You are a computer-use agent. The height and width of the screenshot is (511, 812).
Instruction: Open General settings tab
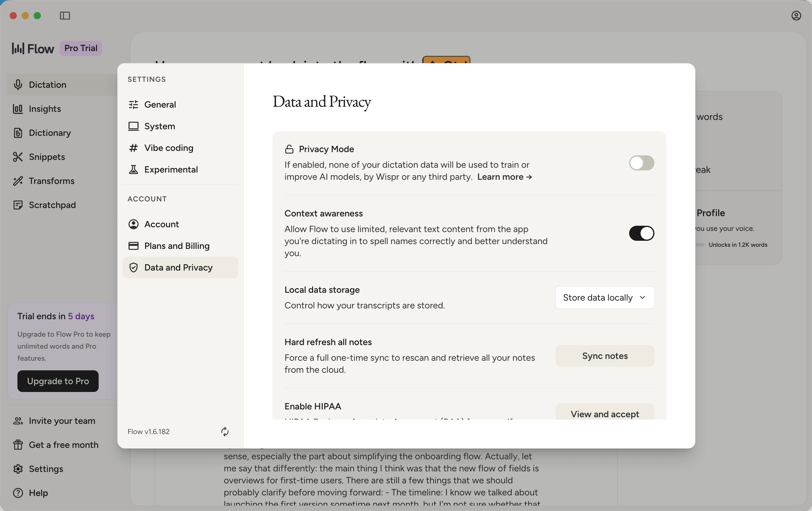[180, 105]
